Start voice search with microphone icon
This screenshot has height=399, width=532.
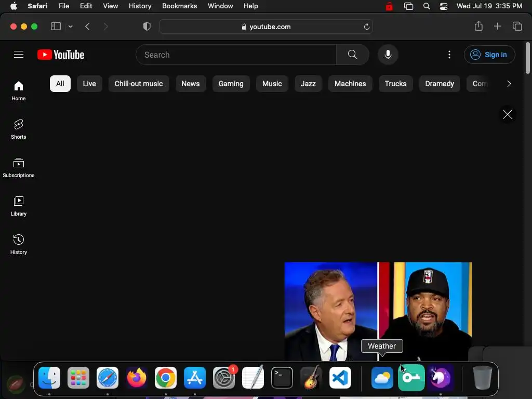point(388,55)
